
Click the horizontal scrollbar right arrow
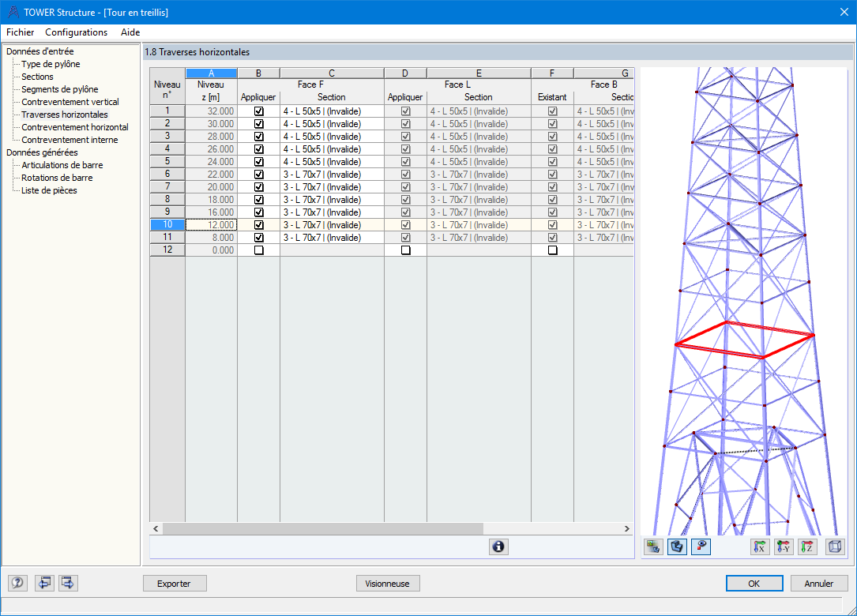627,528
